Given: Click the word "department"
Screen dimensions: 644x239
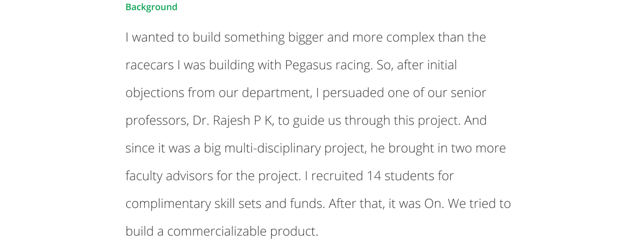Looking at the screenshot, I should tap(277, 93).
